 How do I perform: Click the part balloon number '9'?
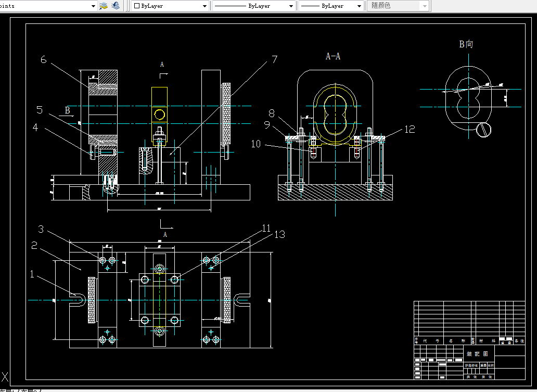click(x=267, y=125)
